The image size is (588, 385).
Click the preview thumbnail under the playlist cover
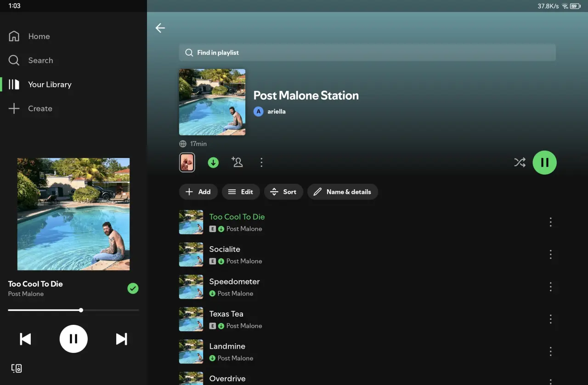(187, 162)
